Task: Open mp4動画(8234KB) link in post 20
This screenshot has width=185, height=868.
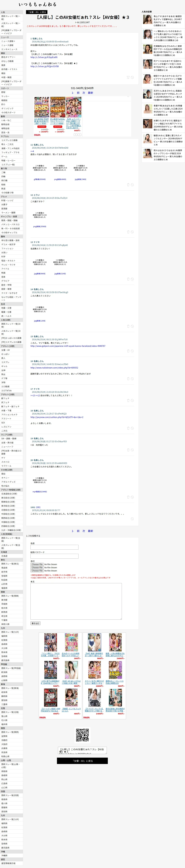Action: pyautogui.click(x=40, y=492)
